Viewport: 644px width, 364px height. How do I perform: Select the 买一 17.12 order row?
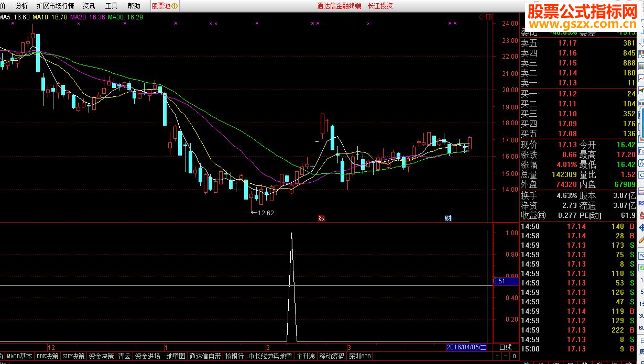click(577, 94)
